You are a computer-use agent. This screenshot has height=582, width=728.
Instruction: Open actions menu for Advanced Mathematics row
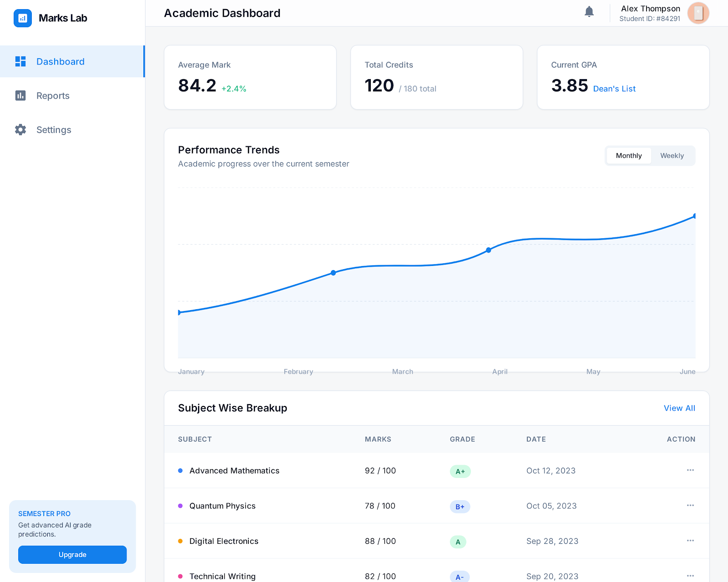tap(690, 470)
